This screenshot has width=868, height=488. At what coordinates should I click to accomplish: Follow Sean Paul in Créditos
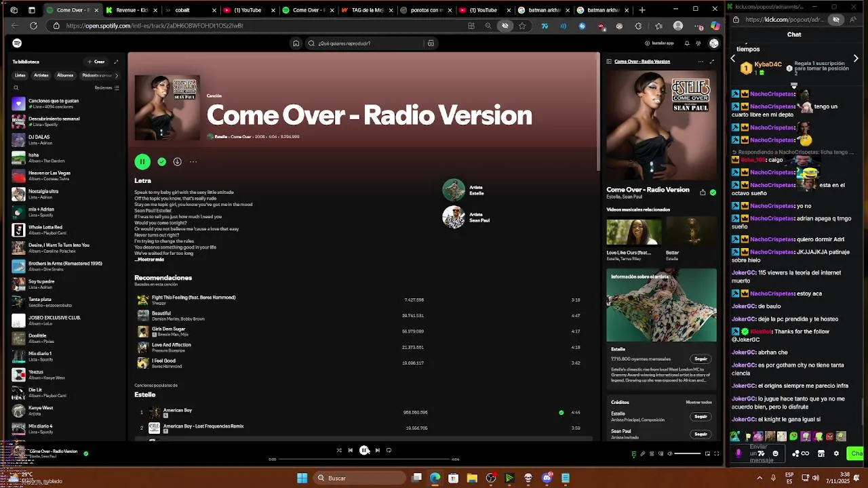click(x=701, y=434)
